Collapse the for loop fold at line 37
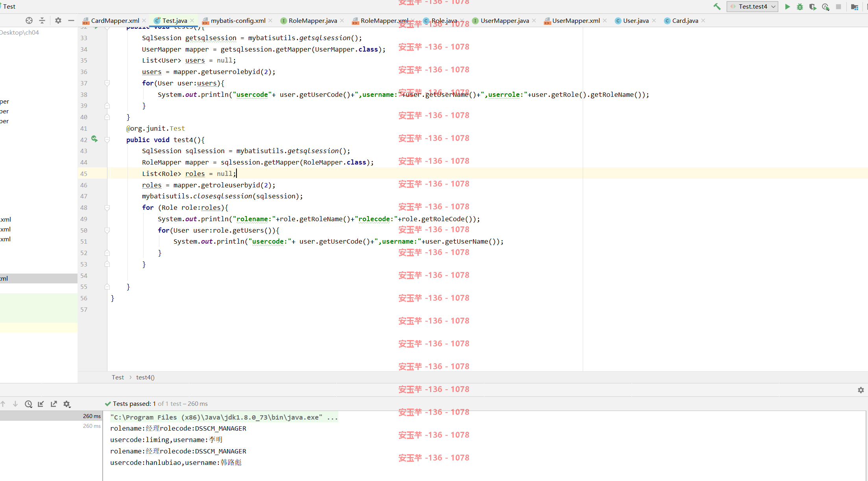The image size is (868, 481). (107, 83)
